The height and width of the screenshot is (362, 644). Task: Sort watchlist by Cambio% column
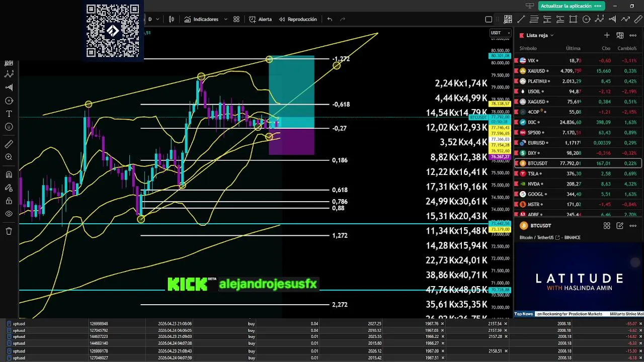click(x=627, y=48)
